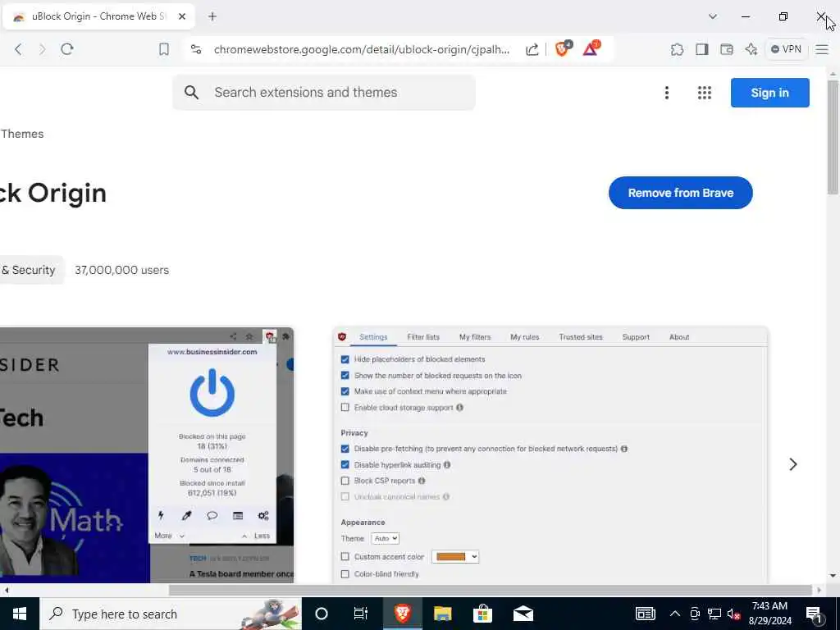Toggle Show the number of blocked requests checkbox
This screenshot has width=840, height=630.
345,376
